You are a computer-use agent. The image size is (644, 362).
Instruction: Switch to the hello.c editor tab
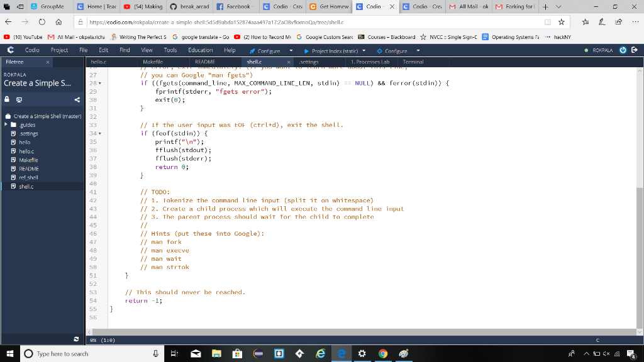99,62
